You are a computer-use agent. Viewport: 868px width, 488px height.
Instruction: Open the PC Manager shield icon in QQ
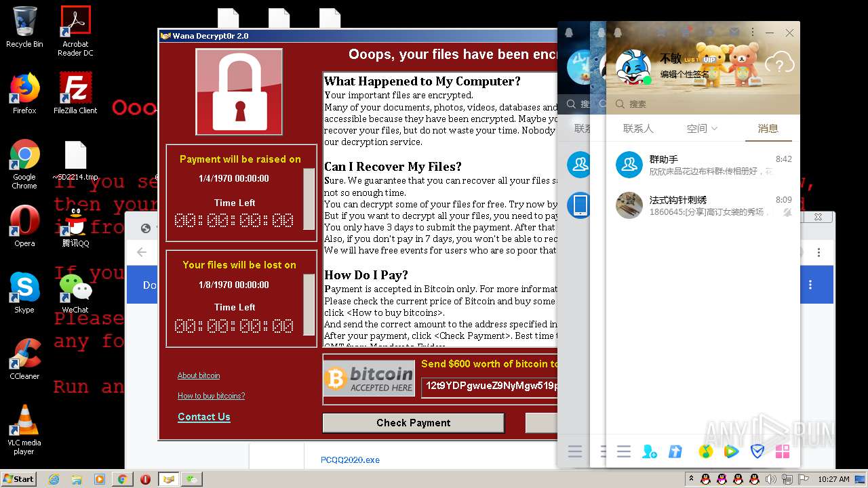[757, 451]
